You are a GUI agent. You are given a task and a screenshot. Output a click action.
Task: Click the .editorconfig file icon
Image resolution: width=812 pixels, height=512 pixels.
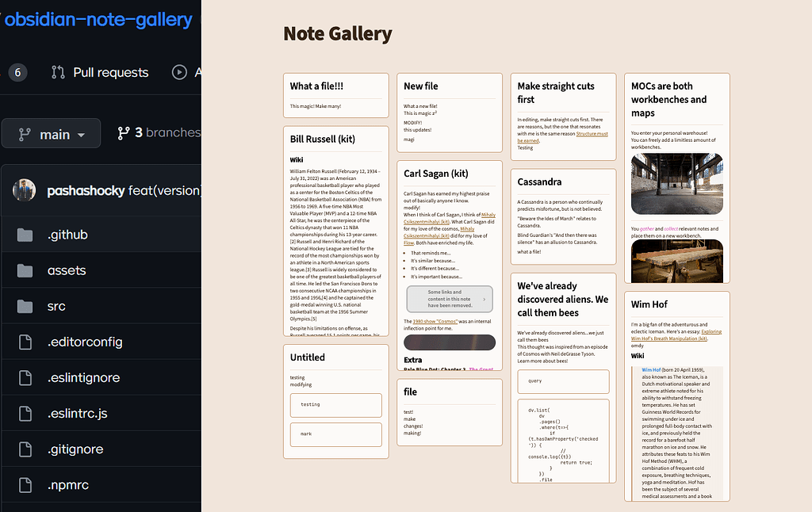25,341
